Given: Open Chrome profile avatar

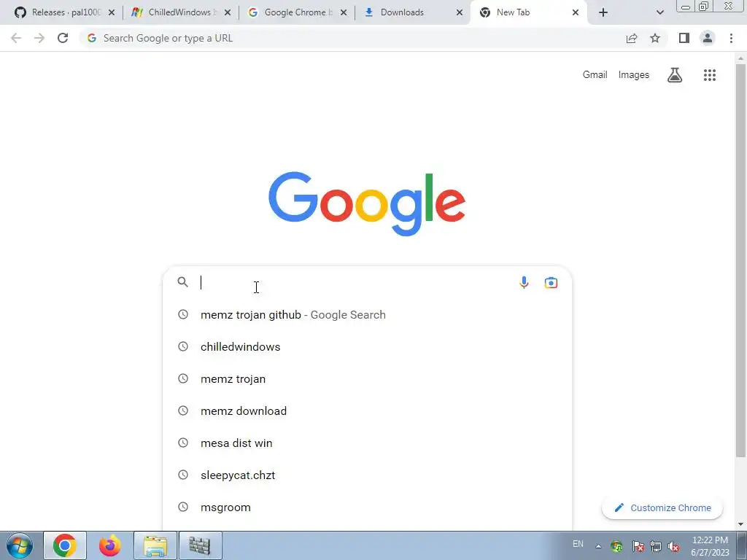Looking at the screenshot, I should pyautogui.click(x=708, y=38).
